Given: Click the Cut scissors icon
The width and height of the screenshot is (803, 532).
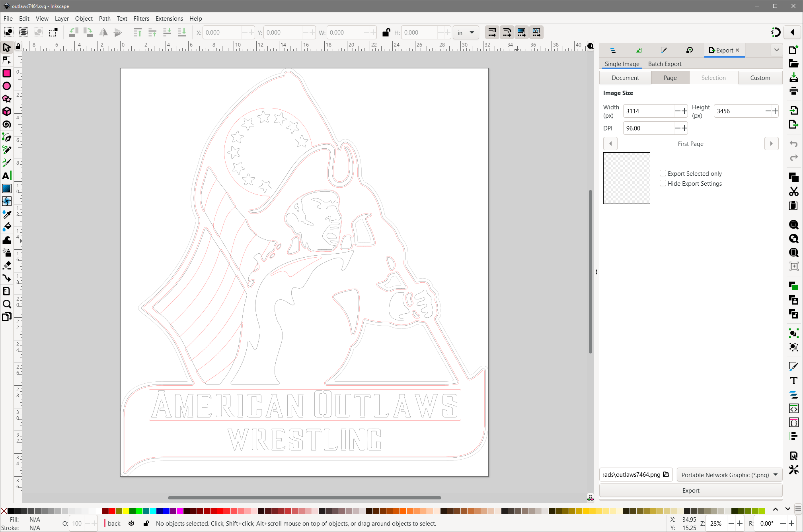Looking at the screenshot, I should click(794, 192).
